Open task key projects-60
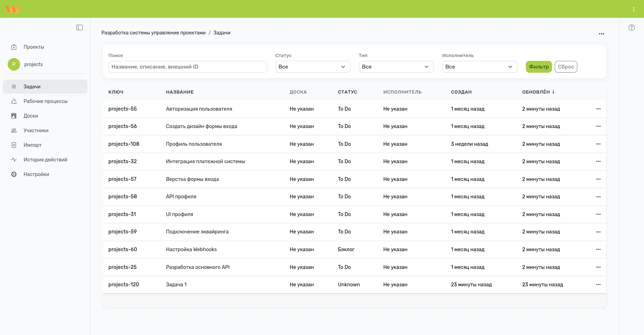Screen dimensions: 644x335 click(123, 249)
